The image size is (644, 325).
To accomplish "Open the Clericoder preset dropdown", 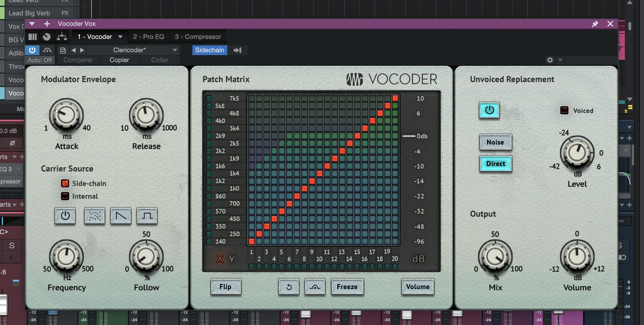I will click(x=133, y=50).
